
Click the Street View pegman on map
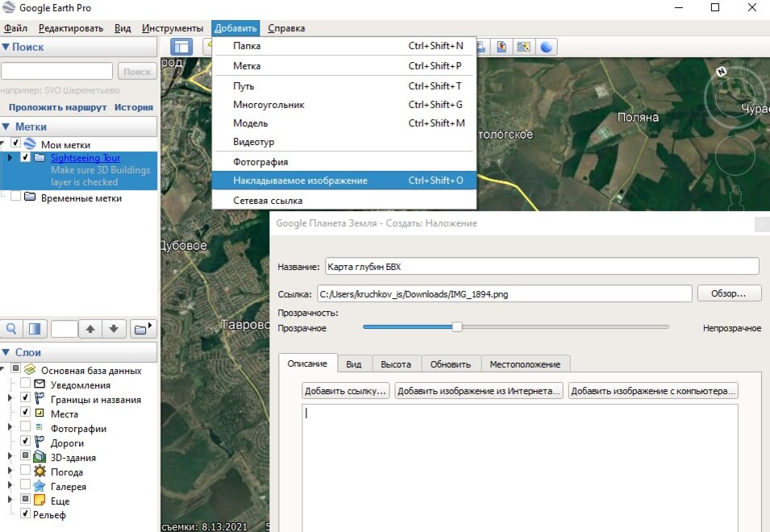pos(735,197)
